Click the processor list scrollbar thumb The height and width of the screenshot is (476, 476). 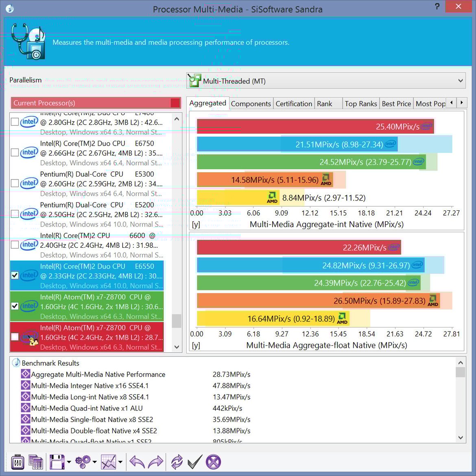(x=177, y=321)
